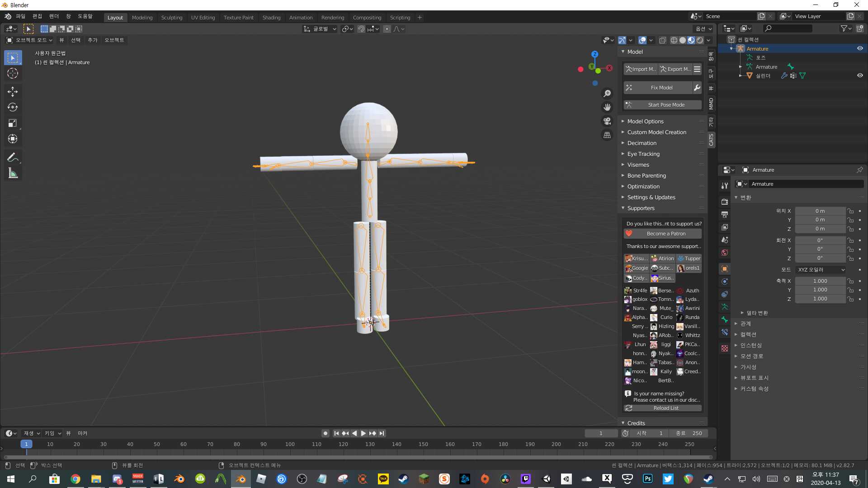Switch to the Sculpting workspace tab
This screenshot has width=868, height=488.
tap(172, 18)
